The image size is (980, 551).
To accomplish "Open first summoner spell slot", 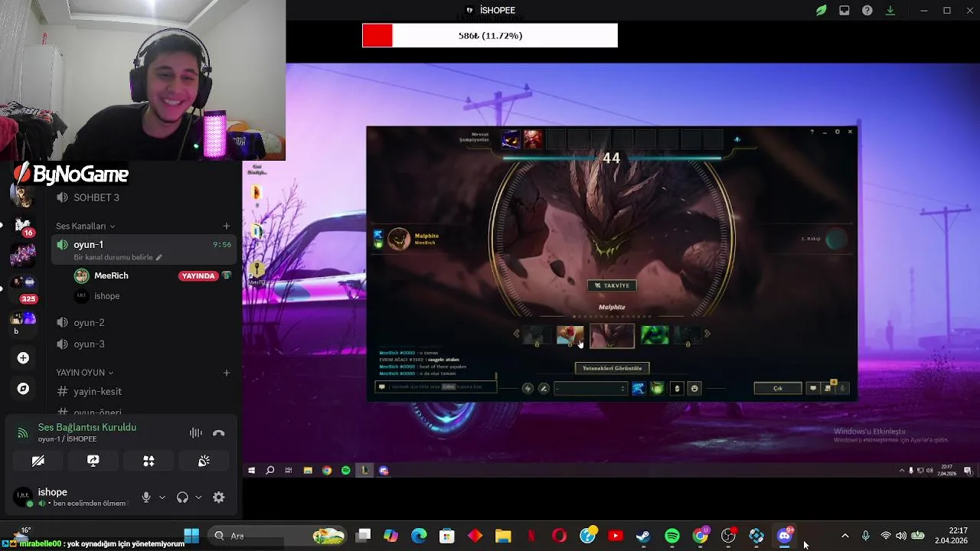I will 639,389.
